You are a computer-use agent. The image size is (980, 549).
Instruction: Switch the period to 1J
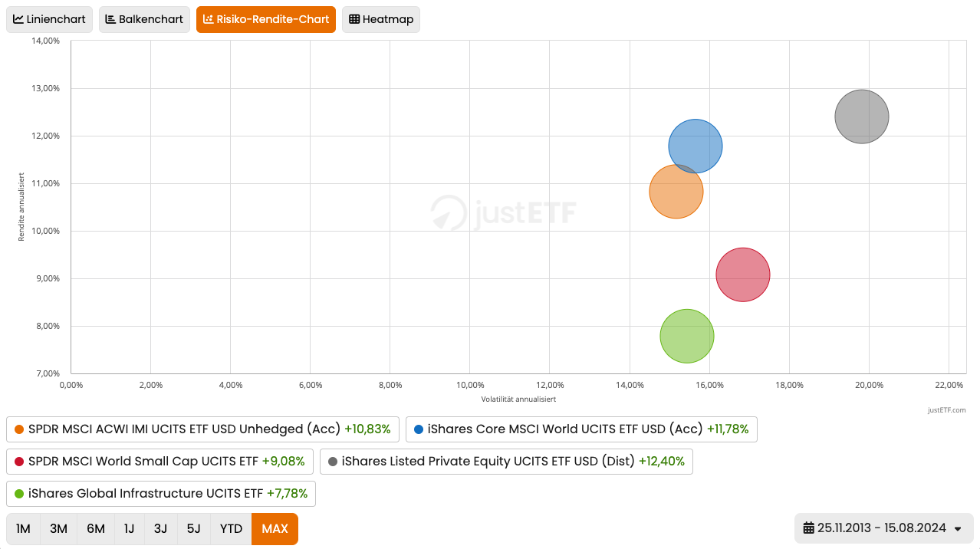coord(129,529)
